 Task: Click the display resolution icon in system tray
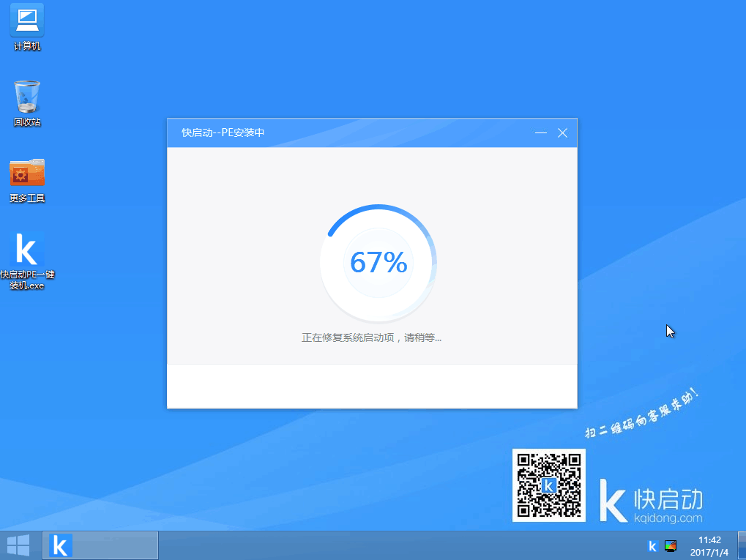(x=670, y=545)
